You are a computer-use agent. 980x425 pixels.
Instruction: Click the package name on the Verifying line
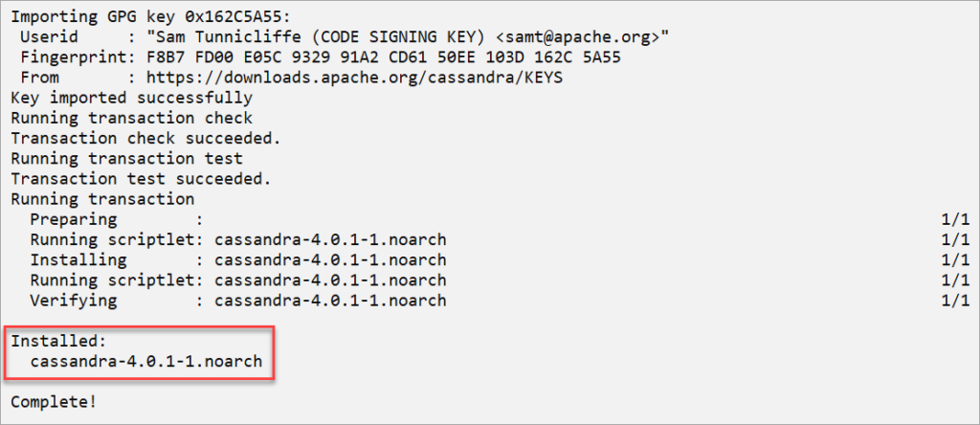click(330, 301)
